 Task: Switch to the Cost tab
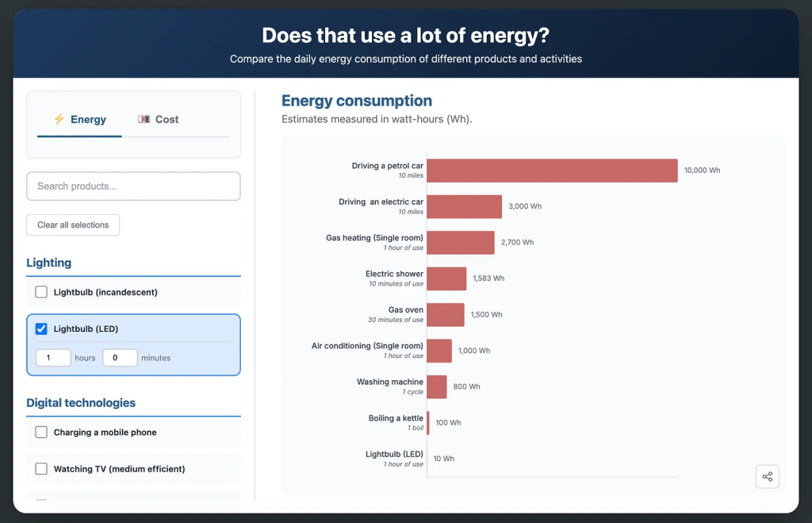click(x=159, y=120)
